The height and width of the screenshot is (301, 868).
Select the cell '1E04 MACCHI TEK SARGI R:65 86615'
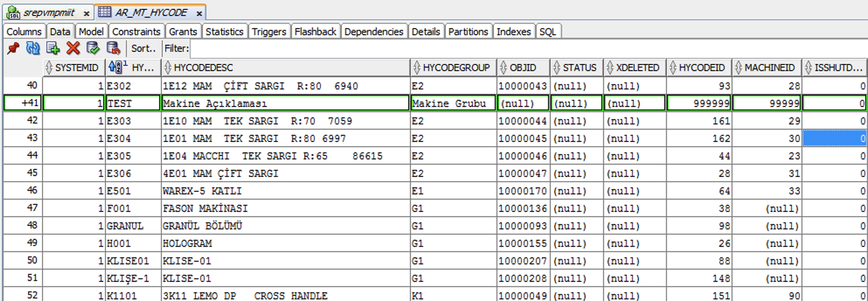click(x=285, y=156)
